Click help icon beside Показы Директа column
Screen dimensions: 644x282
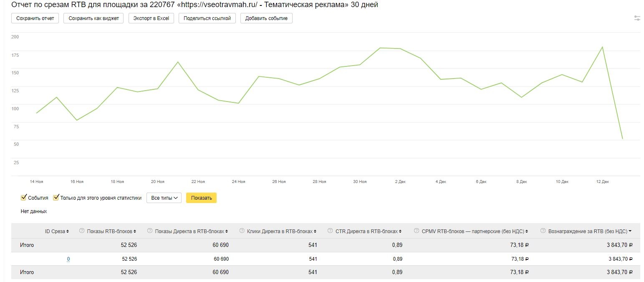click(150, 231)
